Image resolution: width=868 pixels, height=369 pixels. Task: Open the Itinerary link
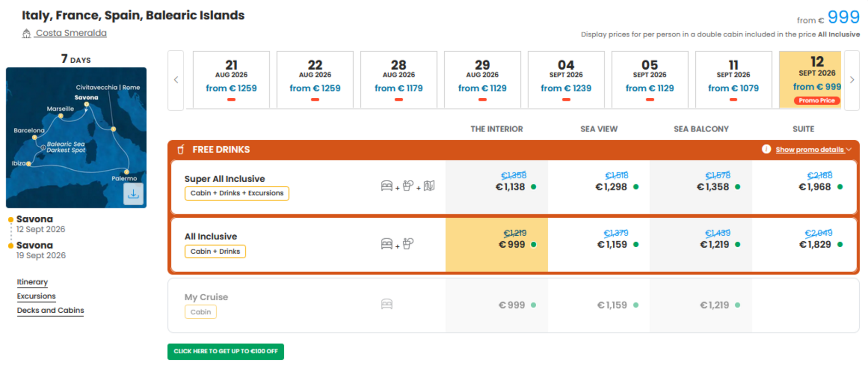pyautogui.click(x=32, y=282)
